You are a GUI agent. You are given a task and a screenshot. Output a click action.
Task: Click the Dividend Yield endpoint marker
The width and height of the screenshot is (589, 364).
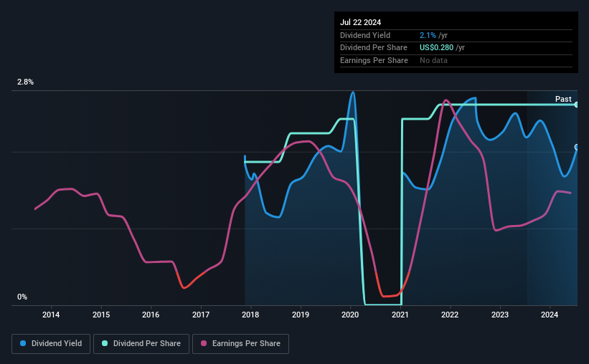point(576,147)
